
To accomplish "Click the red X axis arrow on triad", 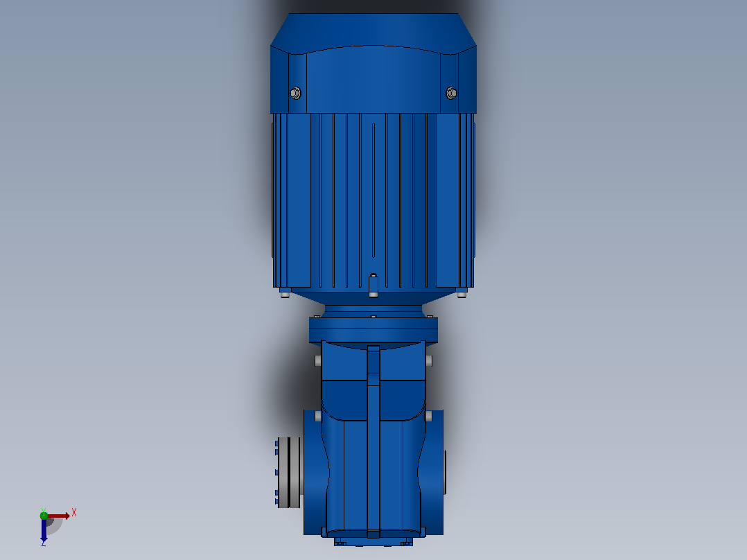I will click(59, 516).
